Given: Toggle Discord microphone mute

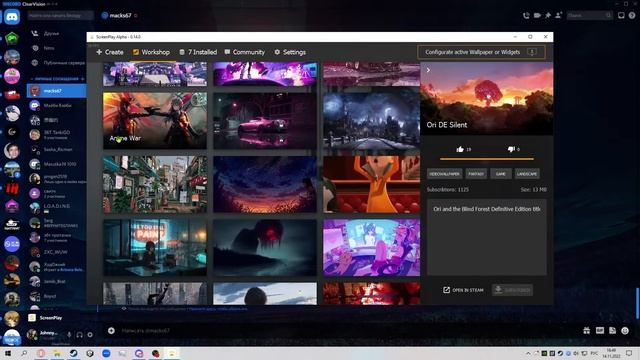Looking at the screenshot, I should click(x=69, y=335).
